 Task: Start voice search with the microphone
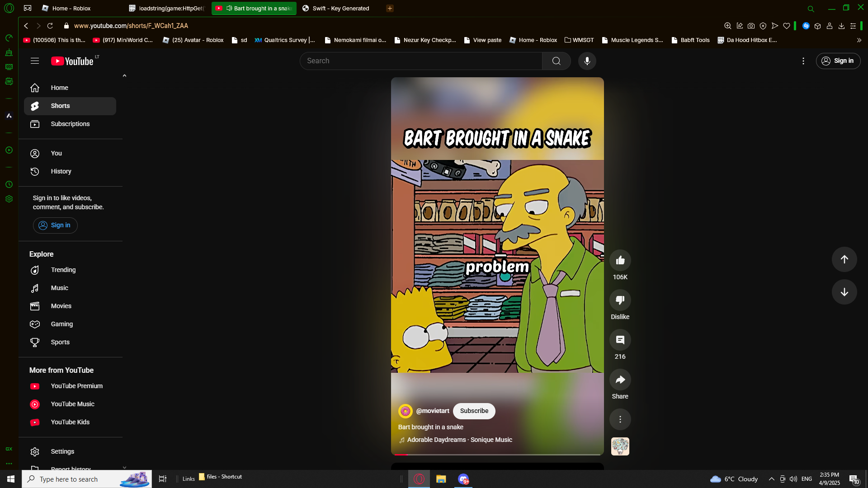point(587,61)
